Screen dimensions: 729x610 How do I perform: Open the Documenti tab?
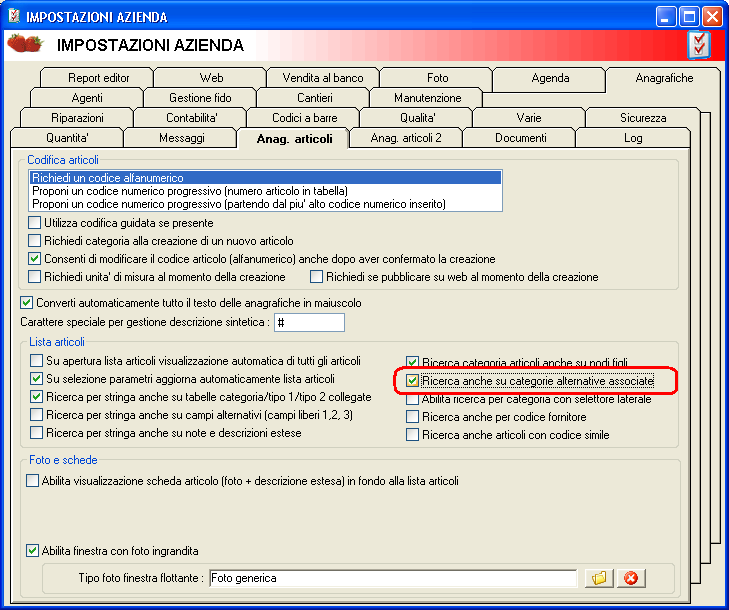pos(520,138)
